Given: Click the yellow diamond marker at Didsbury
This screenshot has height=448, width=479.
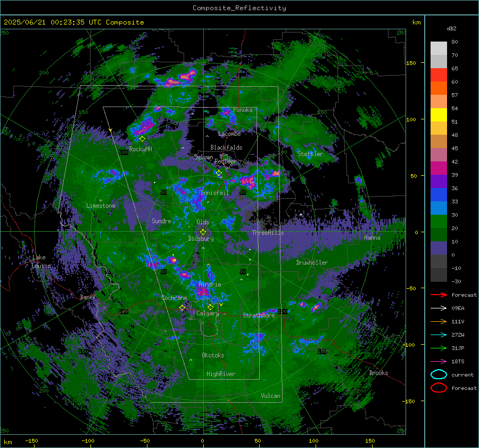Looking at the screenshot, I should pyautogui.click(x=203, y=232).
